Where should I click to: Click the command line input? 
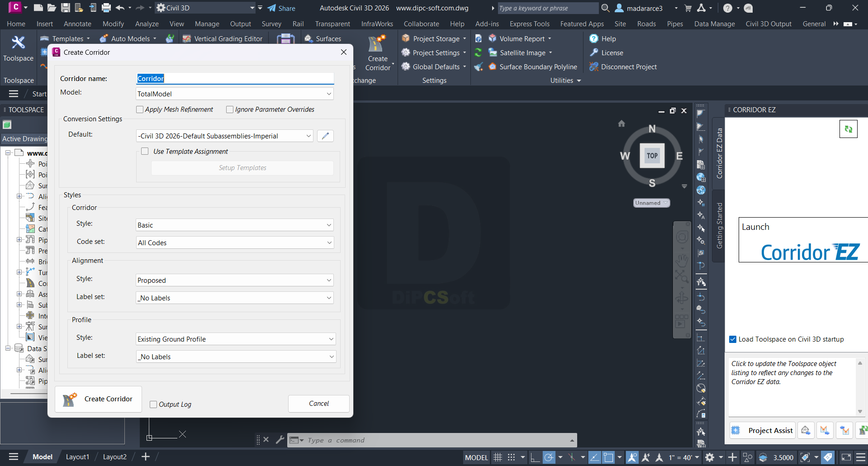click(432, 440)
